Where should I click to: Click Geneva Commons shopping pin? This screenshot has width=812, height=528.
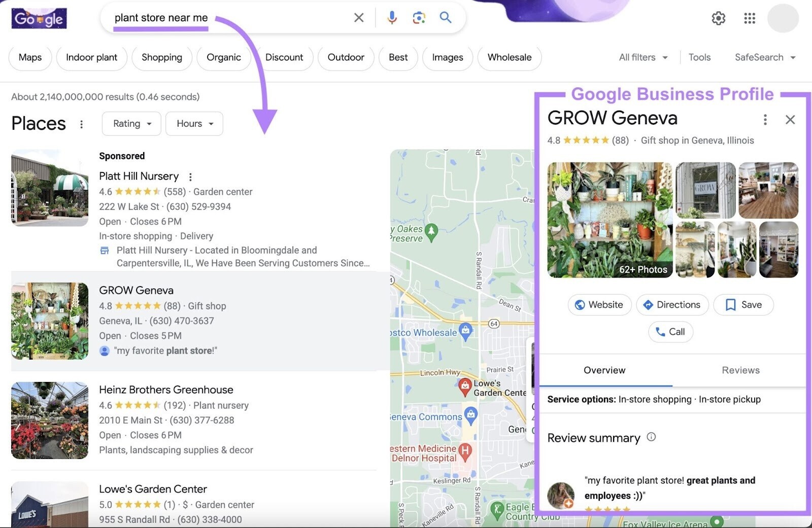pyautogui.click(x=471, y=415)
